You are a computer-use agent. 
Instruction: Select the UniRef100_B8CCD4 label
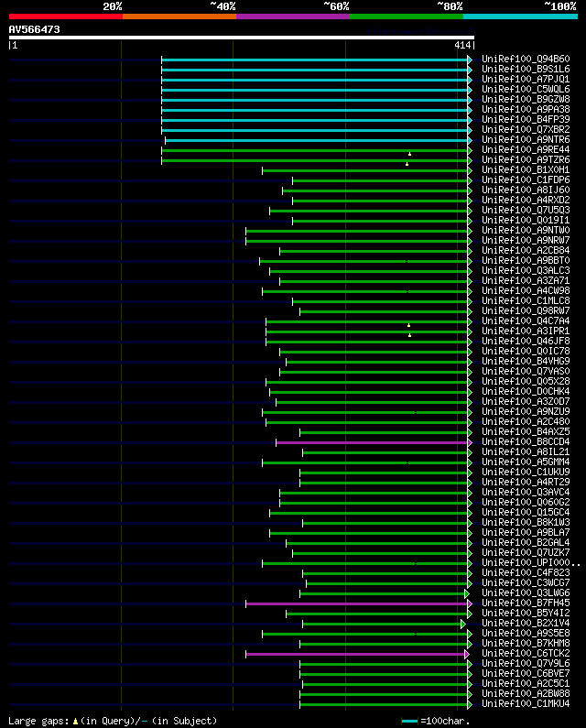click(x=526, y=442)
